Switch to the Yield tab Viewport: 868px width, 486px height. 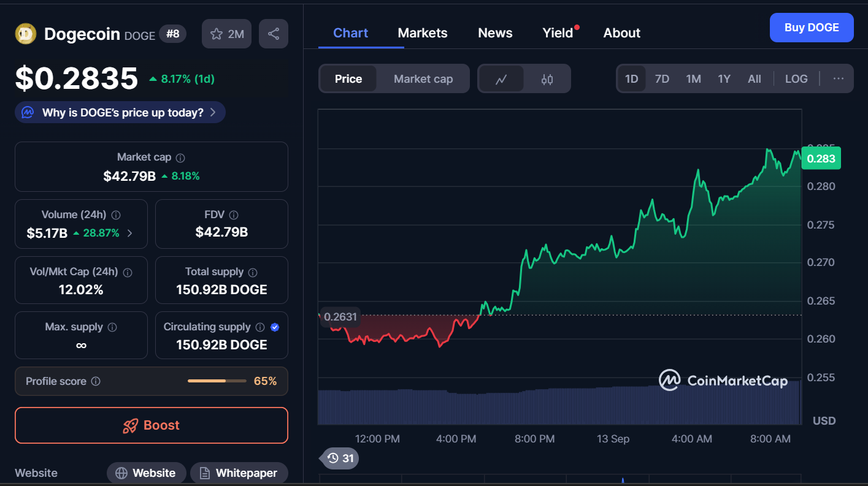(x=558, y=33)
